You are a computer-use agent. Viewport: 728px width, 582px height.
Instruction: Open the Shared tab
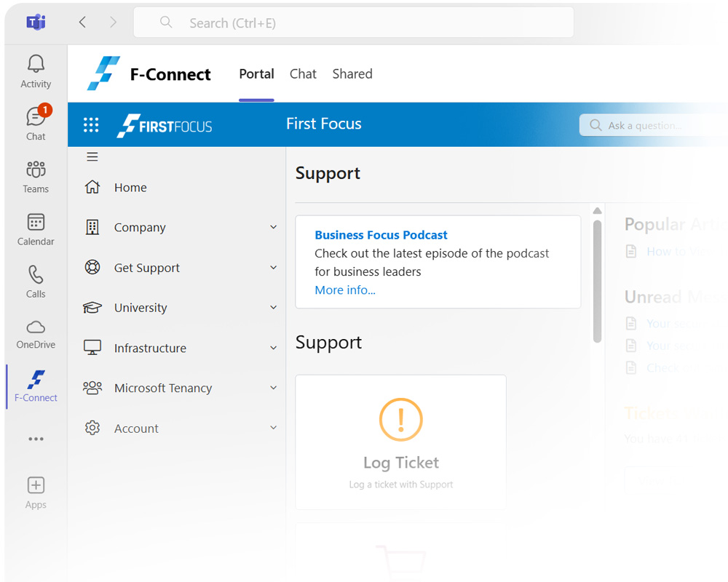[352, 73]
